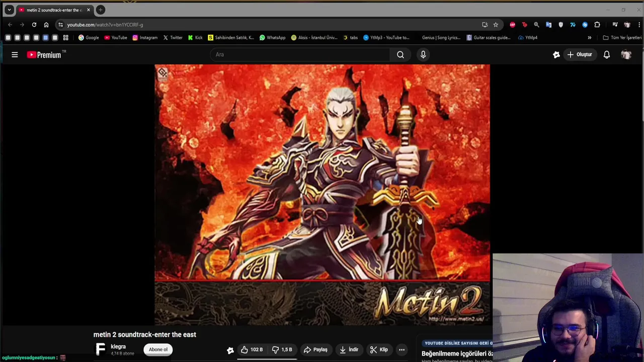644x362 pixels.
Task: Open the AdBlock Plus extension
Action: click(x=512, y=25)
